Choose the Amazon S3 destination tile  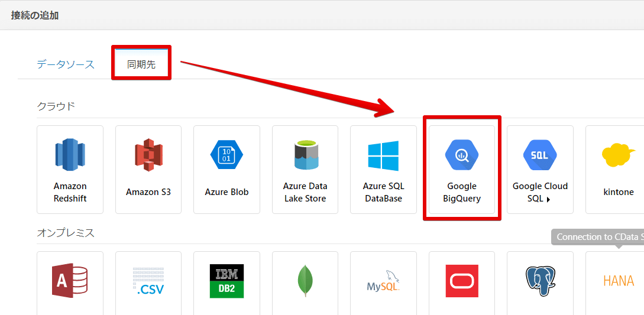pyautogui.click(x=148, y=170)
